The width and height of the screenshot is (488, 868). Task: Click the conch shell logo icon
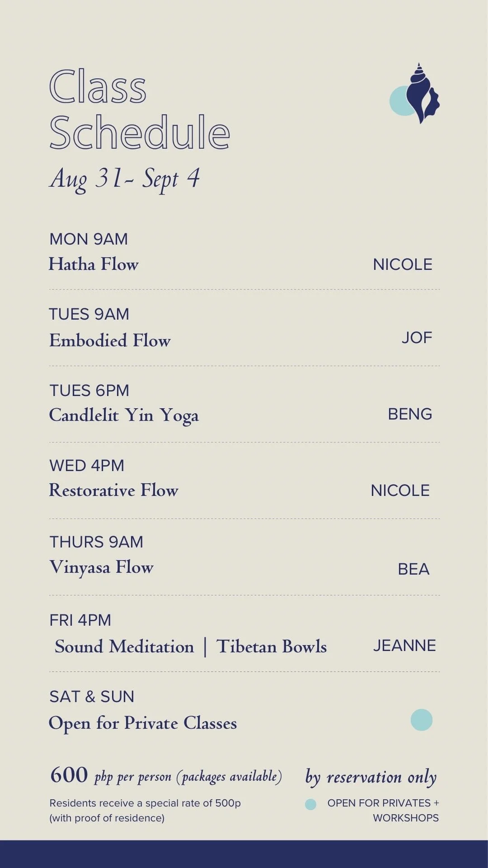click(415, 93)
